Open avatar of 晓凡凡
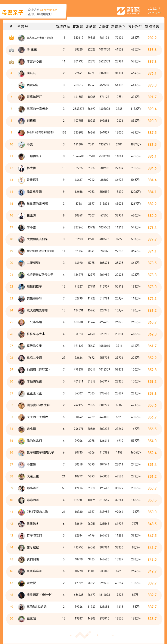167x644 pixels. 21,73
